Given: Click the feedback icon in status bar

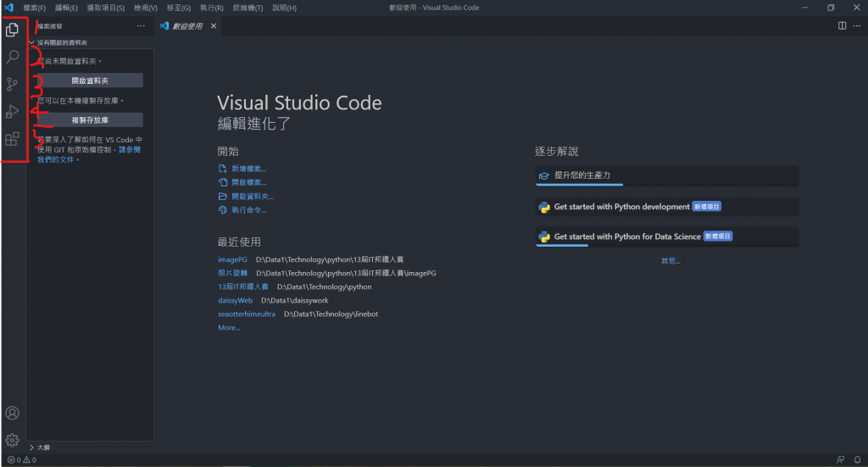Looking at the screenshot, I should pyautogui.click(x=840, y=460).
